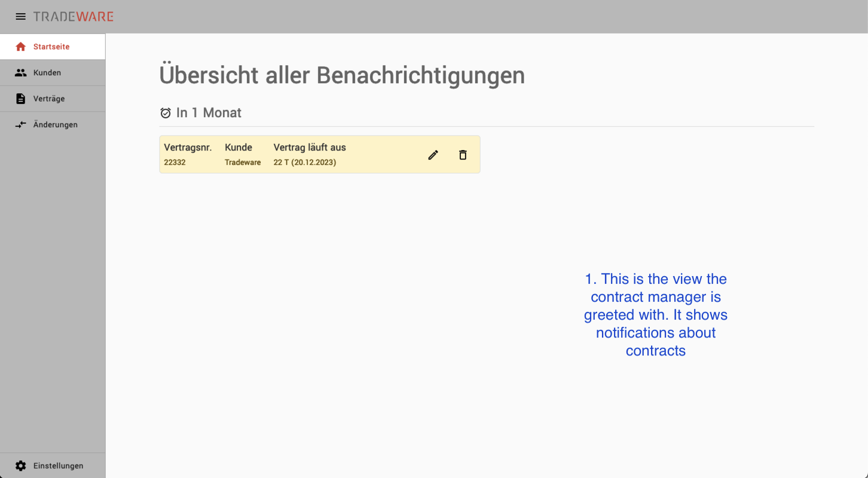Click the Übersicht aller Benachrichtigungen heading
Screen dimensions: 868x478
click(342, 76)
